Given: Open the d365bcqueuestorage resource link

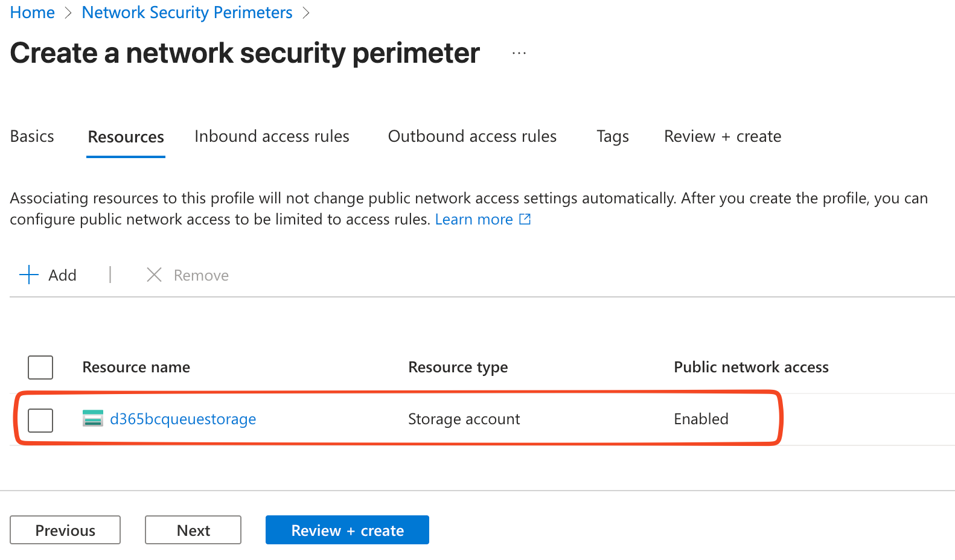Looking at the screenshot, I should click(x=183, y=419).
